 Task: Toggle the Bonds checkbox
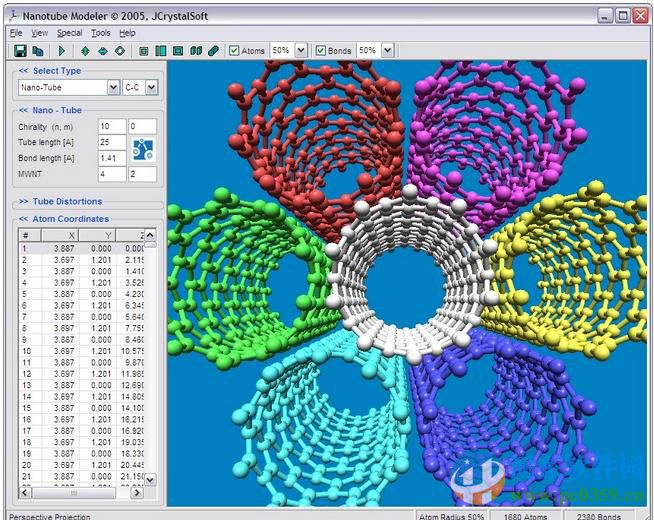pos(320,51)
